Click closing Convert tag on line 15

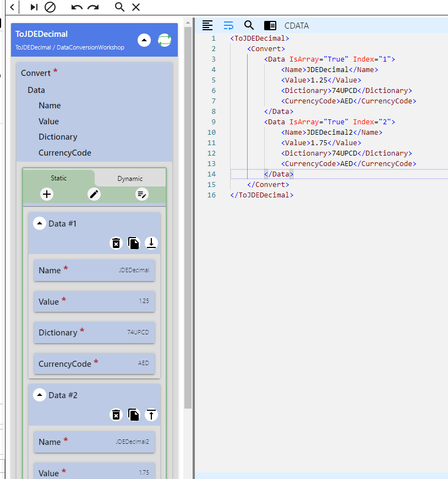click(x=268, y=185)
